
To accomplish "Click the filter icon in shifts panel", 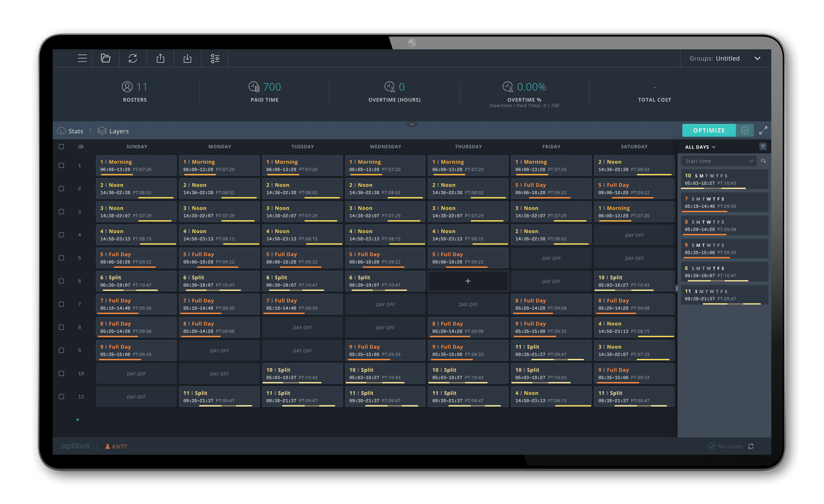I will tap(763, 146).
